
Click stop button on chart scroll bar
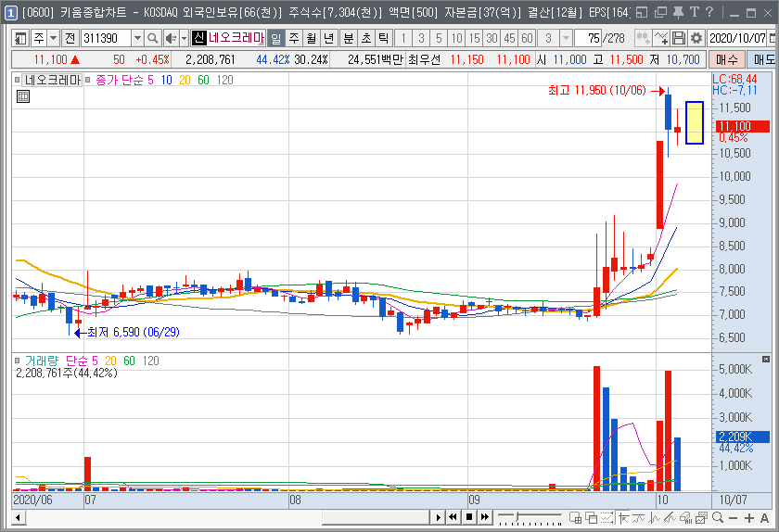point(469,517)
